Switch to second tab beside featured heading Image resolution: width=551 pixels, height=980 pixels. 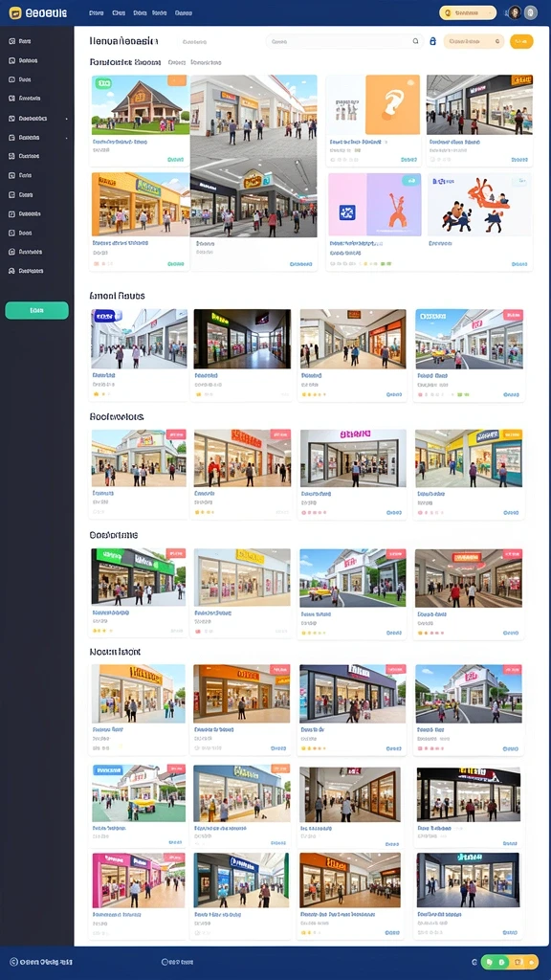[207, 62]
